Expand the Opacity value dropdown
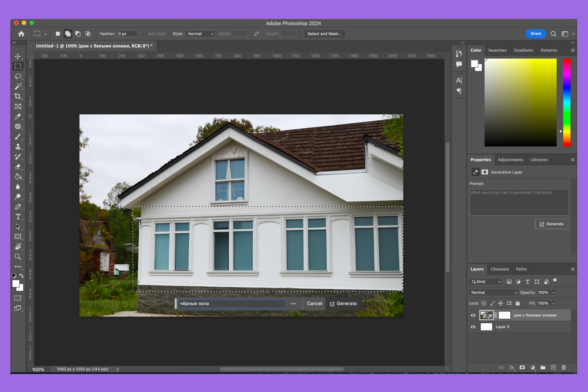The image size is (588, 392). (553, 293)
